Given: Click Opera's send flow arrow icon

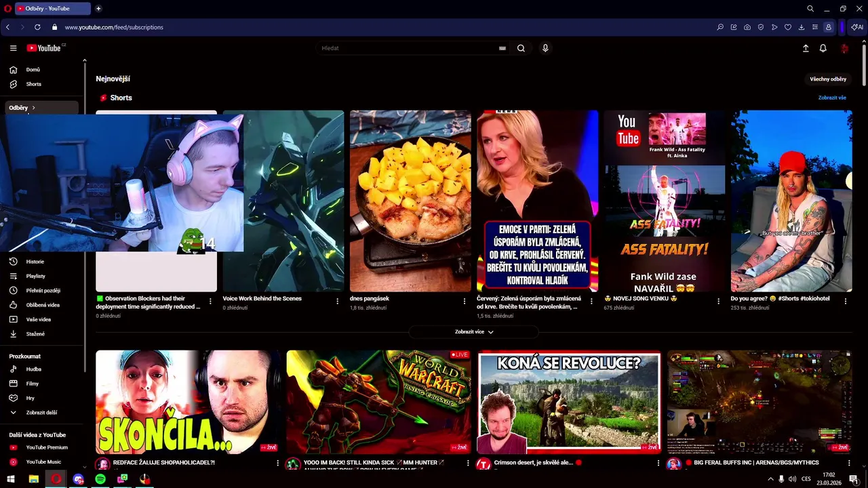Looking at the screenshot, I should pyautogui.click(x=774, y=27).
